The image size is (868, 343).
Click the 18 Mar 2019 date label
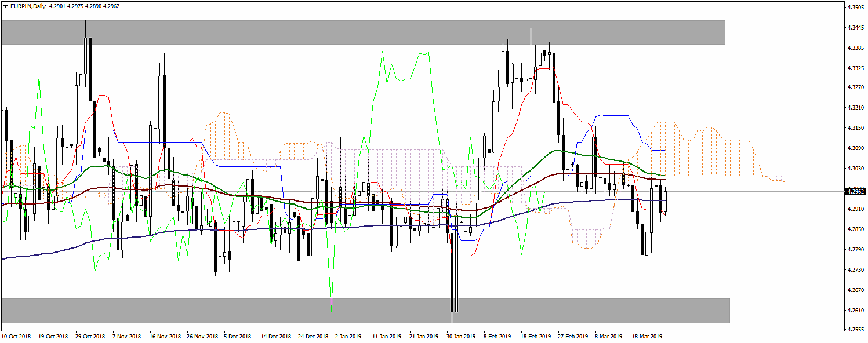647,336
